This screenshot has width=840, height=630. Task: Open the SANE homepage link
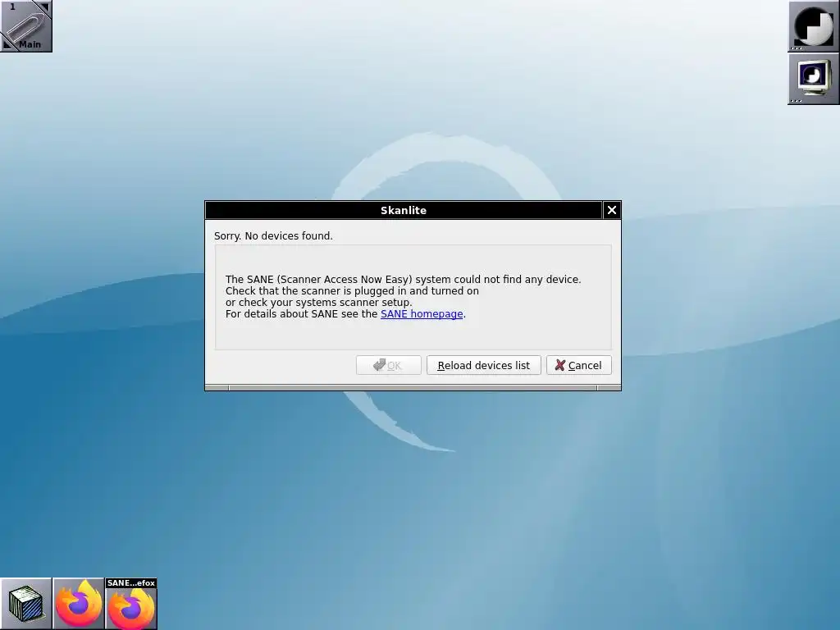pyautogui.click(x=422, y=314)
